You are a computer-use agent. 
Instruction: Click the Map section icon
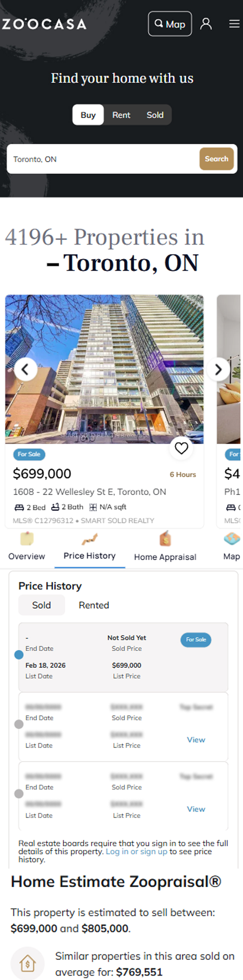(x=232, y=539)
